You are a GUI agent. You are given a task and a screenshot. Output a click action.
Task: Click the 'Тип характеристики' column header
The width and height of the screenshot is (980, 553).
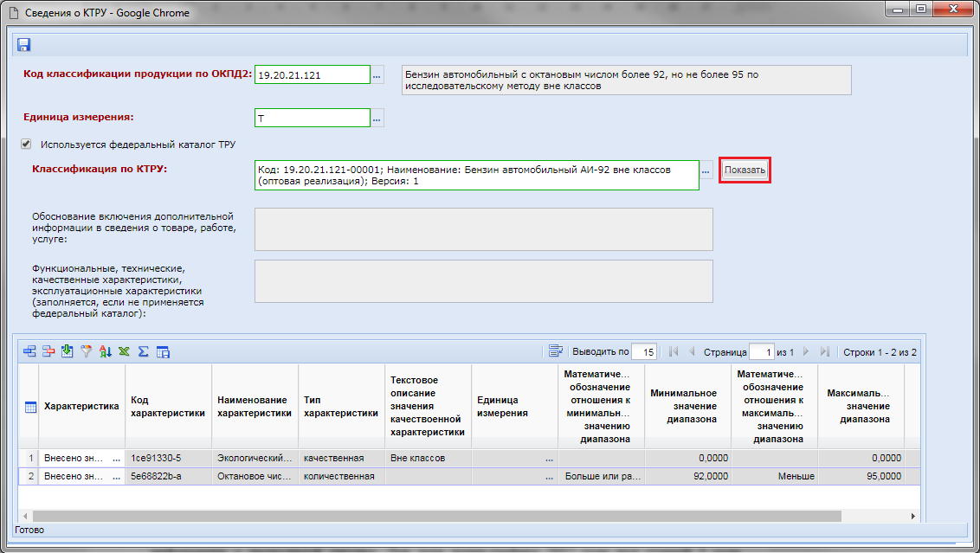pos(340,407)
